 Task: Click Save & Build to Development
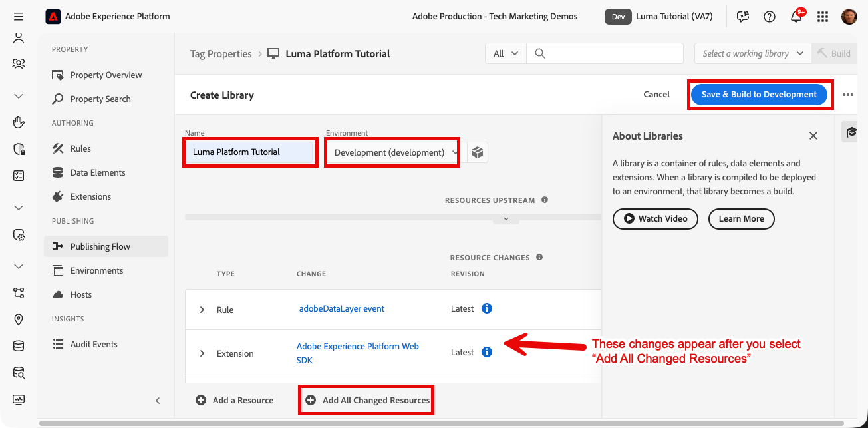pos(759,95)
